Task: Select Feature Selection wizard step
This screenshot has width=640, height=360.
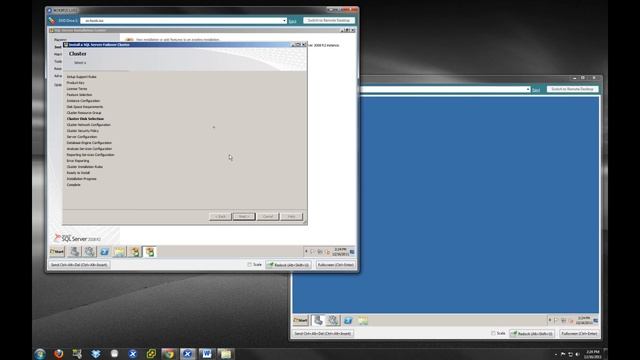Action: pos(79,95)
